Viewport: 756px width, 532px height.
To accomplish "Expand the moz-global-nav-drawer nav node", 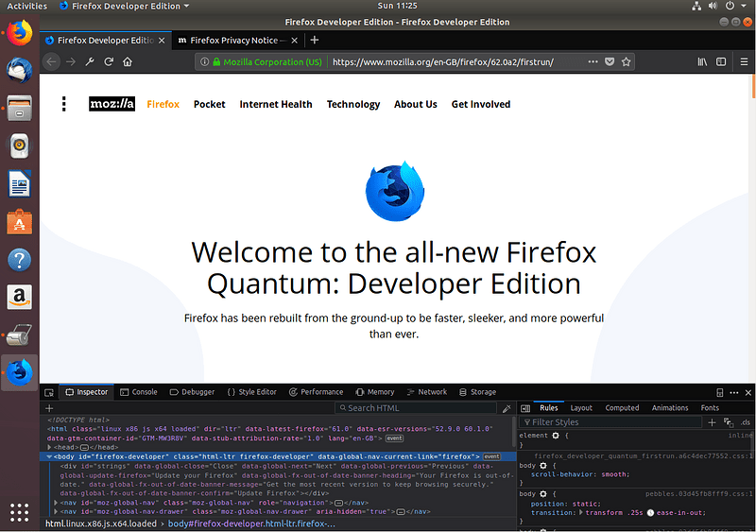I will tap(56, 512).
